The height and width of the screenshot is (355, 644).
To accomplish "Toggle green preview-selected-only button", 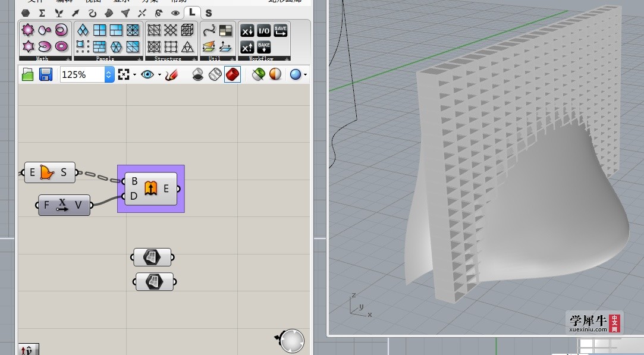I will pyautogui.click(x=258, y=74).
